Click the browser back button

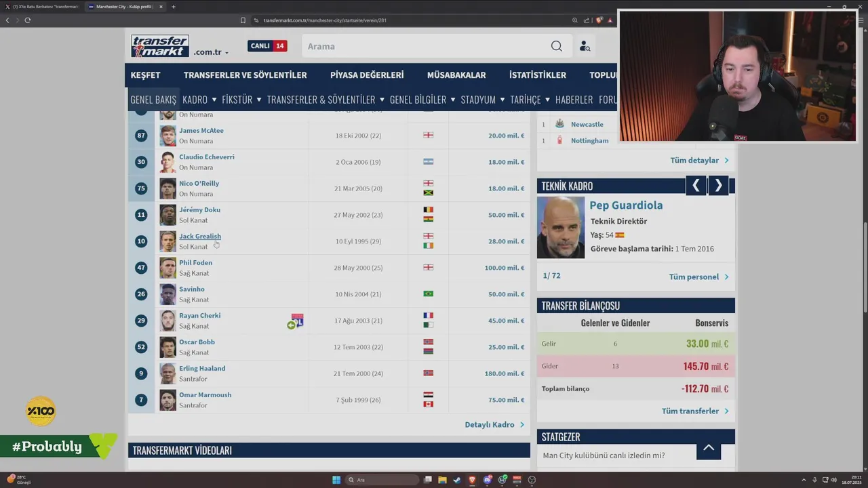(x=7, y=20)
